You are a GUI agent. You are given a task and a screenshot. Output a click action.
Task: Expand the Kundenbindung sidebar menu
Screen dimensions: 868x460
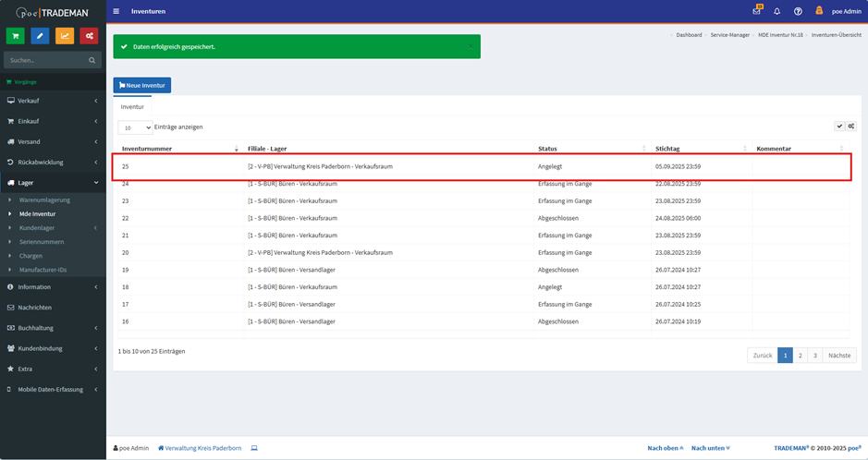[53, 348]
